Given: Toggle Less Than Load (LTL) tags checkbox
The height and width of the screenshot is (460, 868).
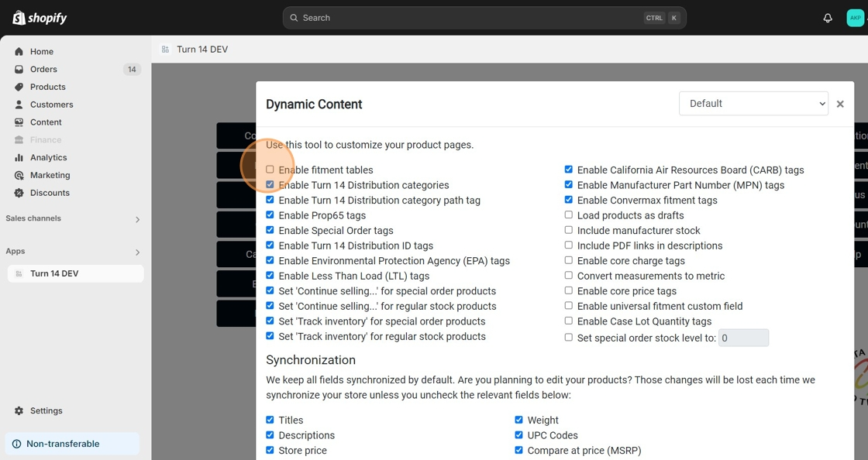Looking at the screenshot, I should (x=270, y=275).
